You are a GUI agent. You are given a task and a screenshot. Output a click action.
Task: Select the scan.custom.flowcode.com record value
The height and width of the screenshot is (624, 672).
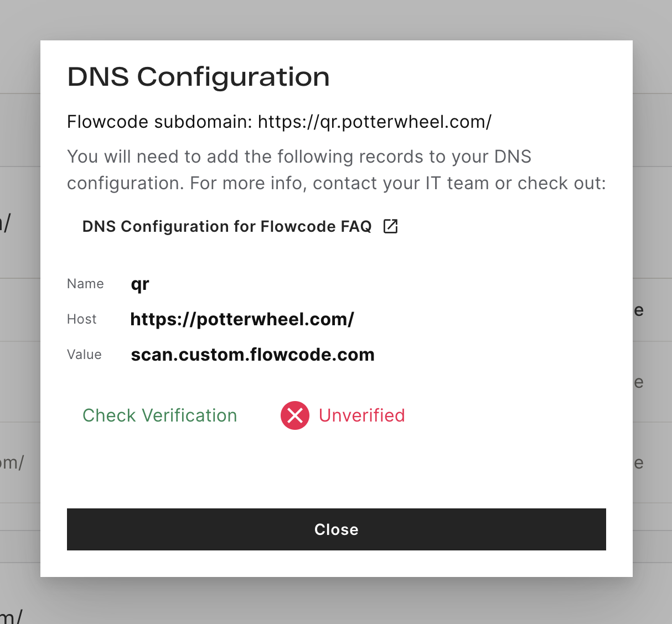pos(252,355)
